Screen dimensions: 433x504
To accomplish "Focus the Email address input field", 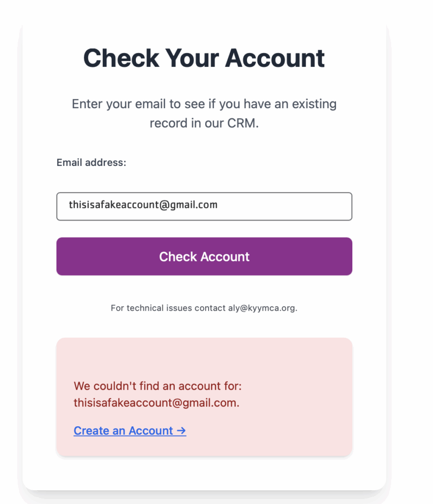I will [204, 206].
